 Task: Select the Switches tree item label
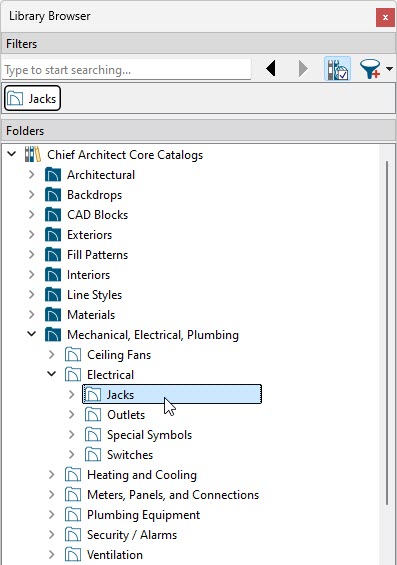click(130, 455)
